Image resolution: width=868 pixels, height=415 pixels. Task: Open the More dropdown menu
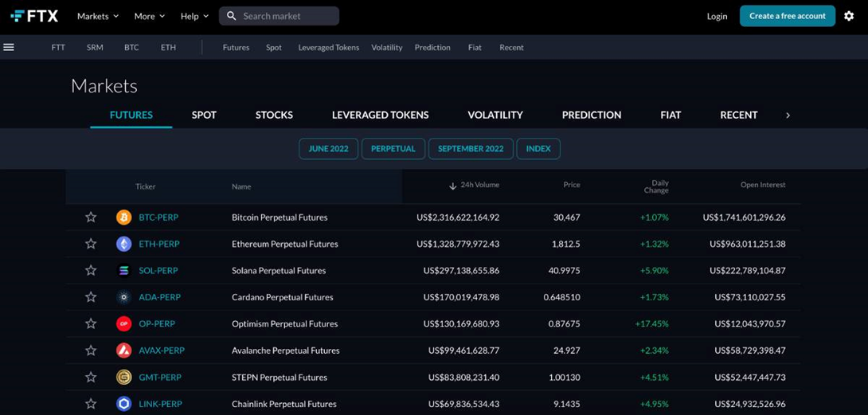(150, 16)
